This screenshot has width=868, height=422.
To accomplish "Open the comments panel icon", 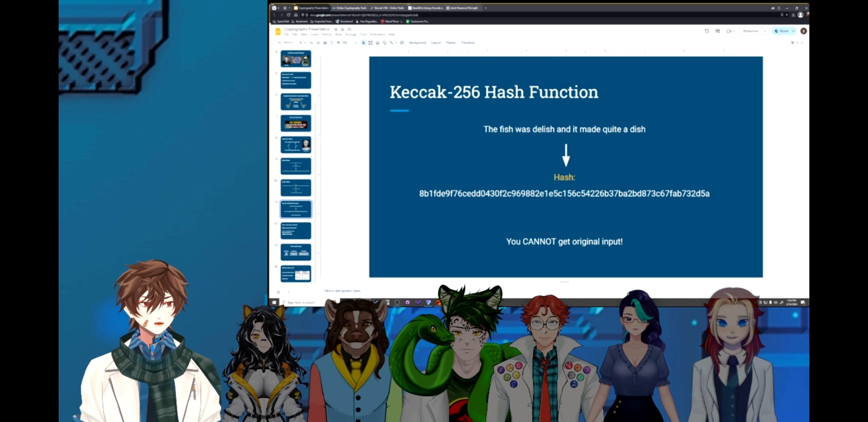I will tap(717, 31).
